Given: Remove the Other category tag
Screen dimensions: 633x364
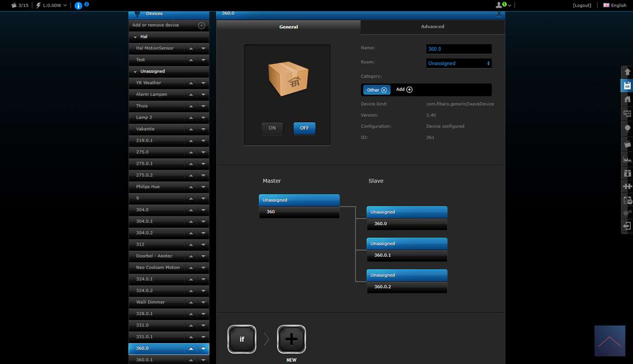Looking at the screenshot, I should (384, 90).
